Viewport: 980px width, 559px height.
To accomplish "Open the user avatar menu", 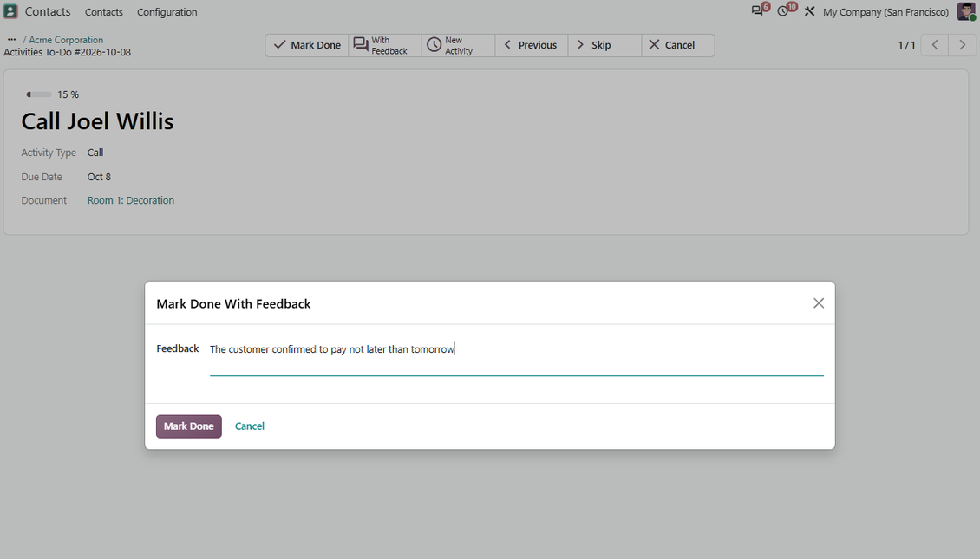I will pyautogui.click(x=966, y=11).
